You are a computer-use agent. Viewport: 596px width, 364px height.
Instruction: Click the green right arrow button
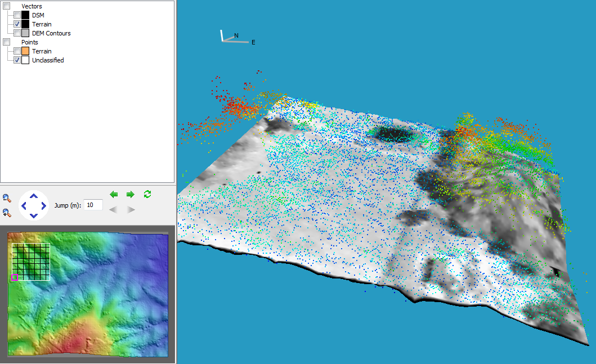coord(131,194)
